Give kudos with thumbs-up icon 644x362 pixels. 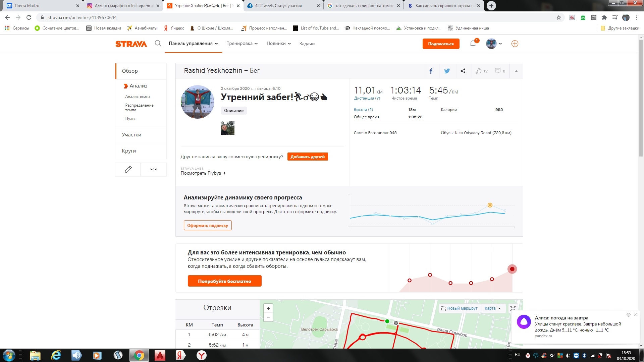pos(479,71)
